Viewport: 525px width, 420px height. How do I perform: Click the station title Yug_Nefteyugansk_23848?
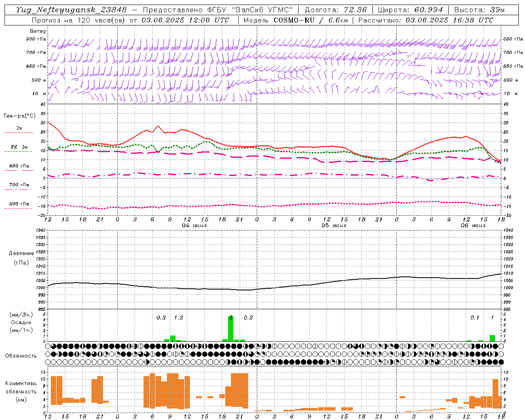click(71, 10)
